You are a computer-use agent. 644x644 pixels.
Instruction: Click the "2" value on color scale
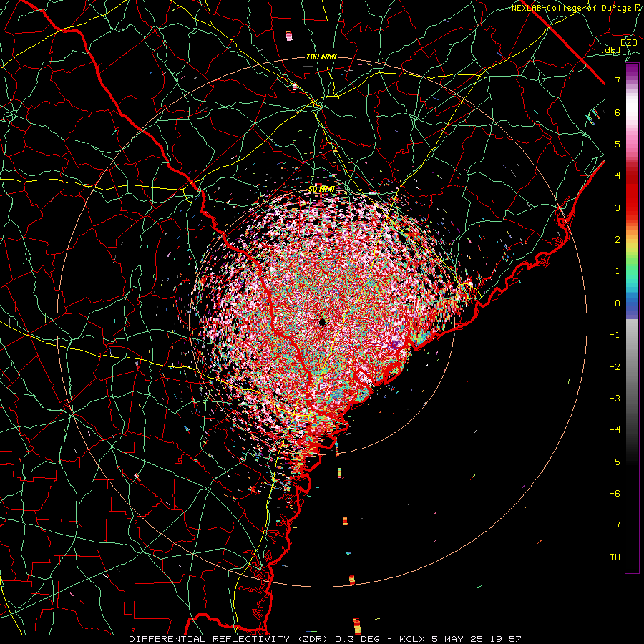(x=618, y=240)
